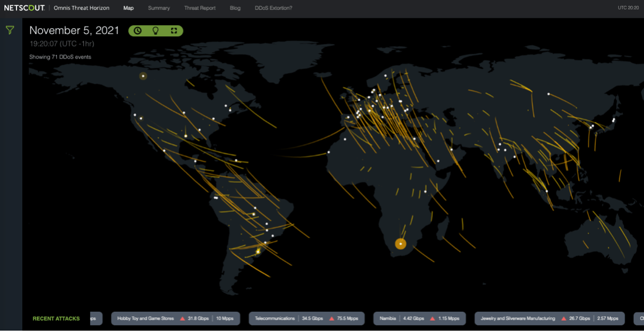This screenshot has width=644, height=333.
Task: Click the red triangle on Namibia card
Action: [x=432, y=318]
